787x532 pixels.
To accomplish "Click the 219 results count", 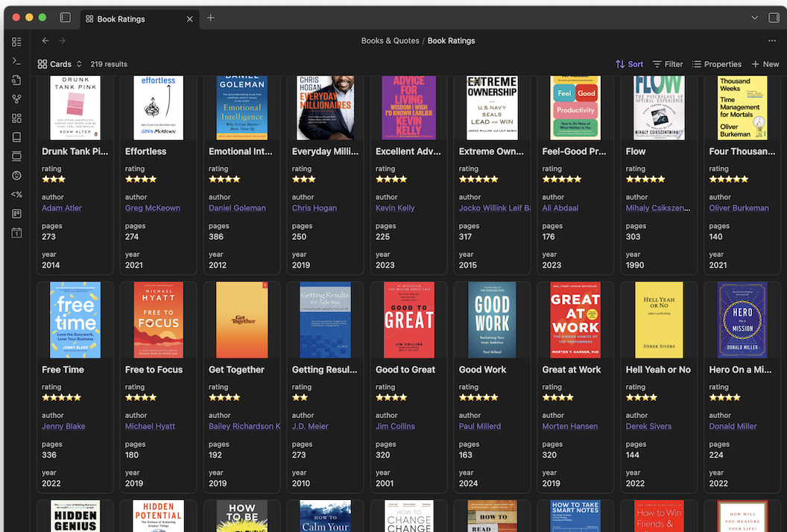I will [108, 64].
